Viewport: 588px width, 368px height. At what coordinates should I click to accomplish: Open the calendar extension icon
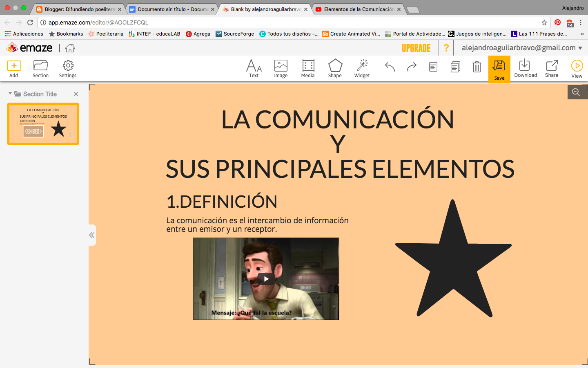(x=570, y=23)
